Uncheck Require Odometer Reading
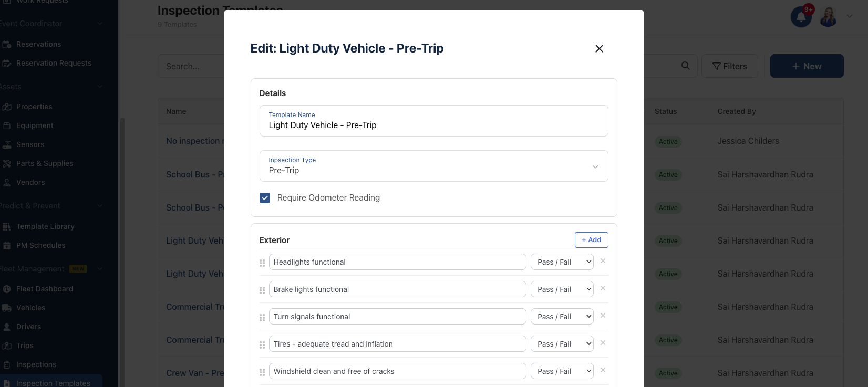Image resolution: width=868 pixels, height=387 pixels. 265,198
